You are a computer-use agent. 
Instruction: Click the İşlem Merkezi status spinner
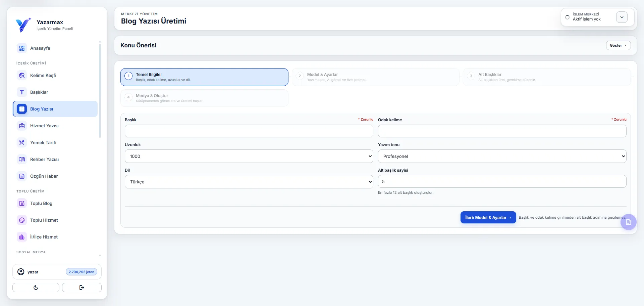[567, 17]
